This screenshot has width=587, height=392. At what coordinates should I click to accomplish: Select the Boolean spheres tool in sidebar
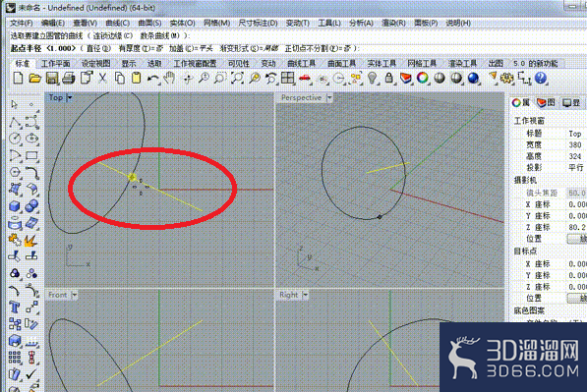tap(31, 206)
